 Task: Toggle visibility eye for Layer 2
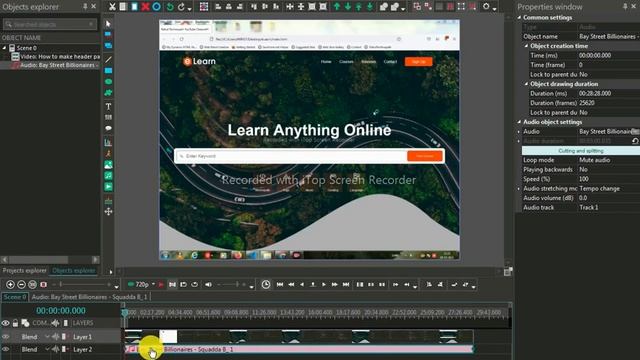click(x=6, y=349)
